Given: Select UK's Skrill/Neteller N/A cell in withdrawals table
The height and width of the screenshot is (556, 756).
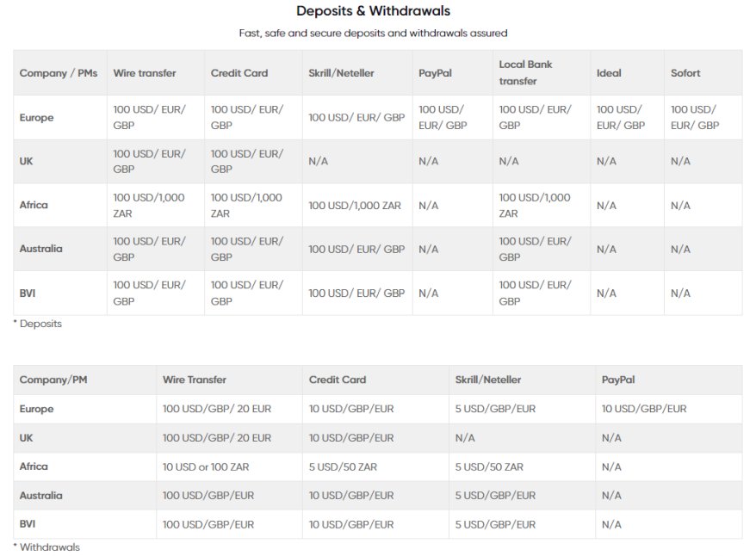Looking at the screenshot, I should pyautogui.click(x=465, y=438).
